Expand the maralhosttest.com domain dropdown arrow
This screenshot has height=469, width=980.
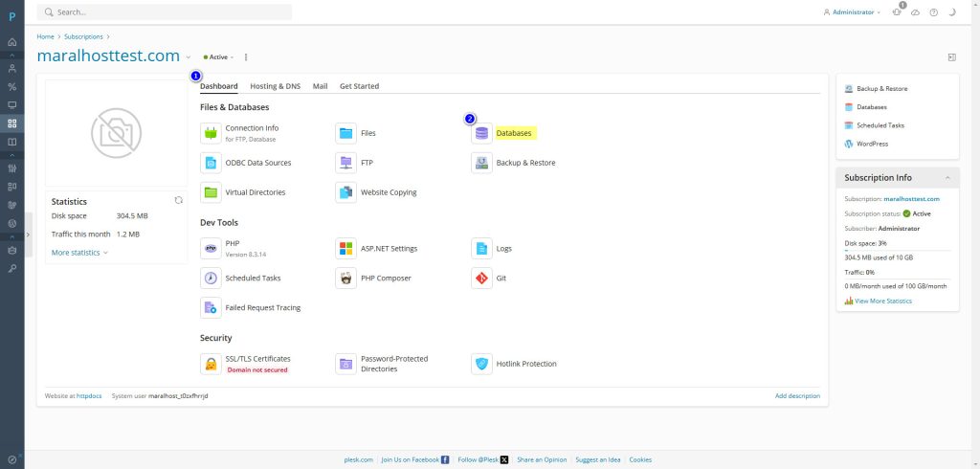(x=189, y=57)
